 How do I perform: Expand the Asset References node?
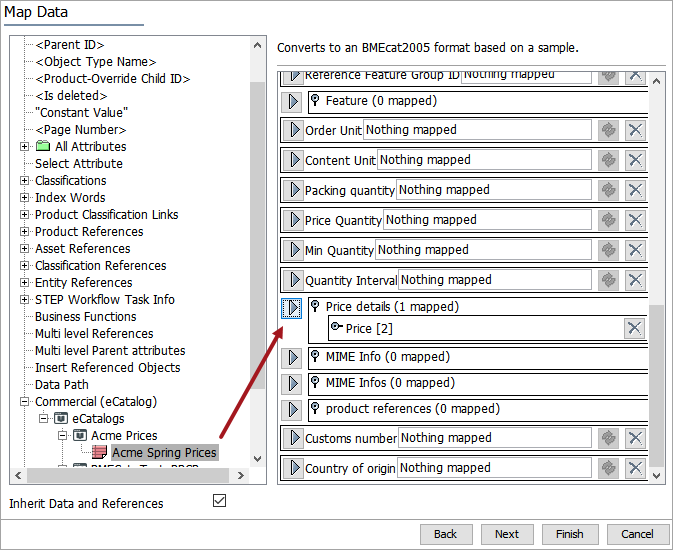[x=24, y=249]
